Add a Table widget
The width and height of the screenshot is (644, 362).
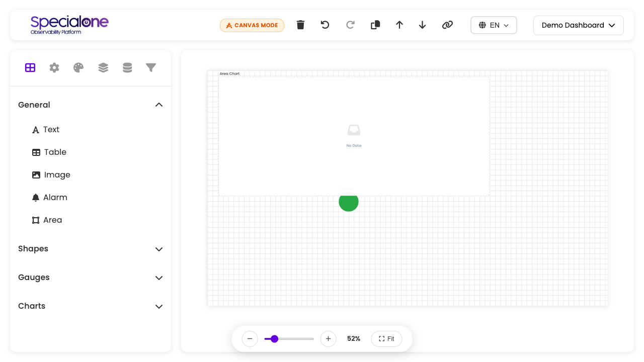49,152
